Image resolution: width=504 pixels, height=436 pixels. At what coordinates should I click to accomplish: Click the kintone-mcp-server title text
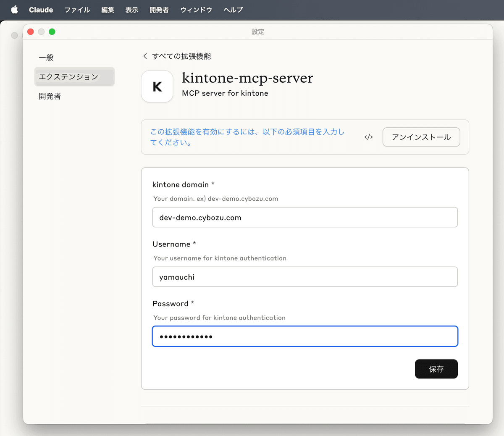(247, 78)
